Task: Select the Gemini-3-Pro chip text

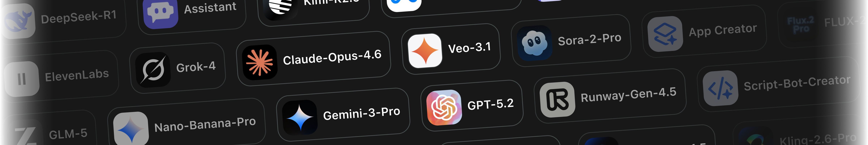Action: [361, 113]
